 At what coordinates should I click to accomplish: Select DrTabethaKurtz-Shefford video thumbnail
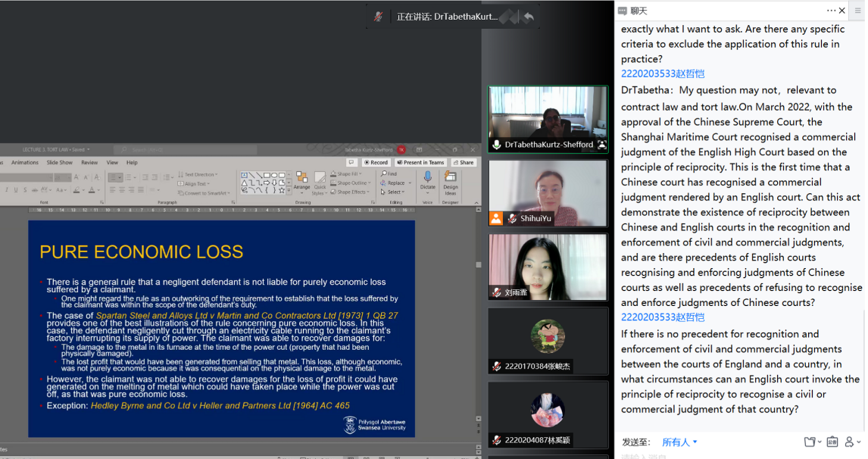pyautogui.click(x=548, y=119)
